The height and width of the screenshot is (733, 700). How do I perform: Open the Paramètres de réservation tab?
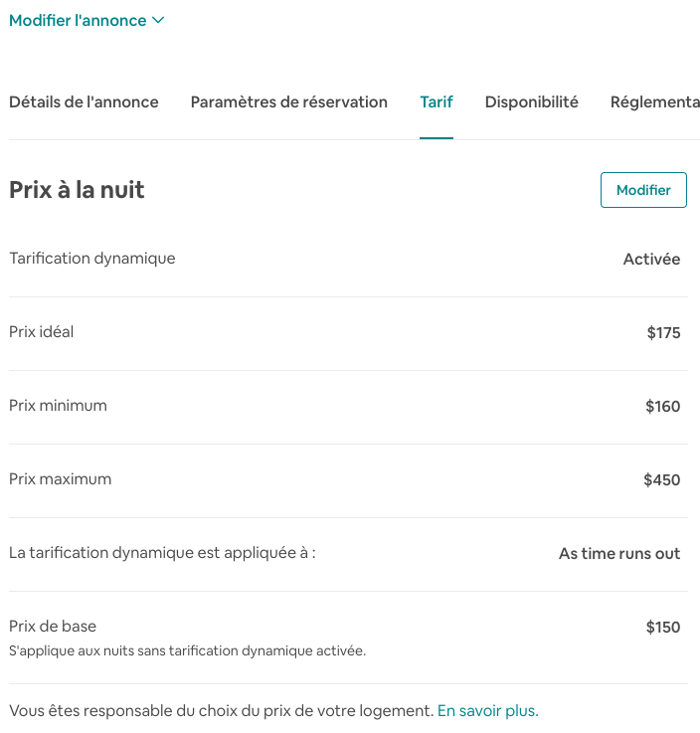pos(289,101)
